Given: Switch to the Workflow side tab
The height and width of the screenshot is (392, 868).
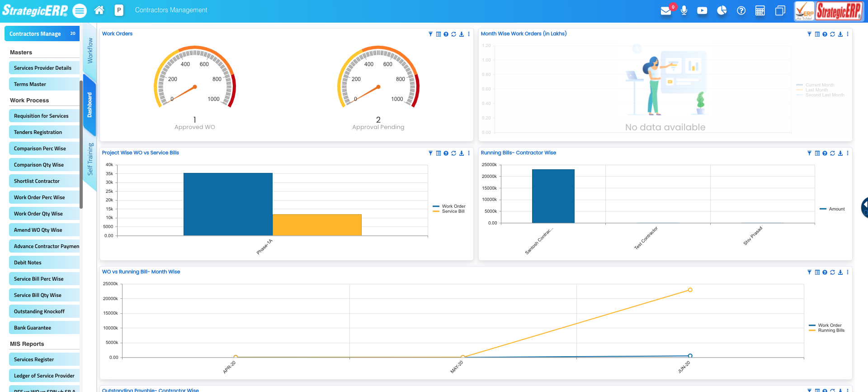Looking at the screenshot, I should coord(90,50).
